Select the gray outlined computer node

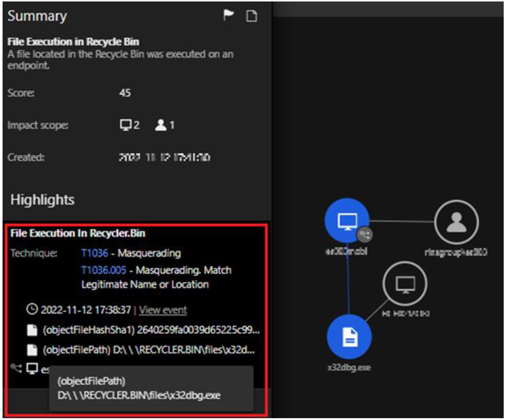click(404, 283)
